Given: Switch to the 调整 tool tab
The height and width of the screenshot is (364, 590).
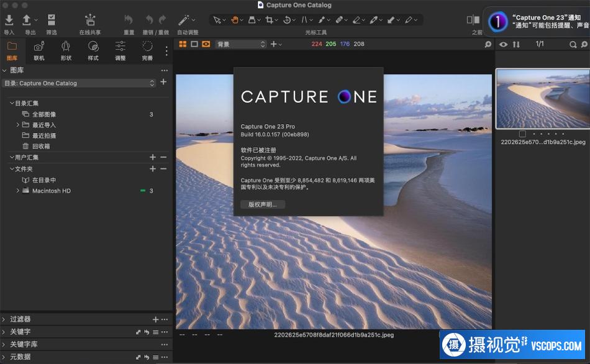Looking at the screenshot, I should pos(120,50).
